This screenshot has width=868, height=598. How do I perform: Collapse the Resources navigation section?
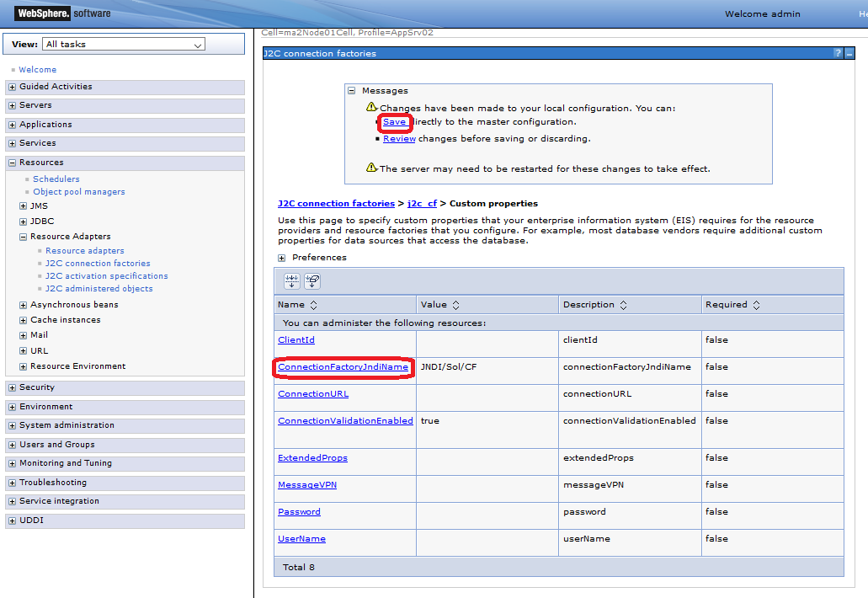pos(12,163)
